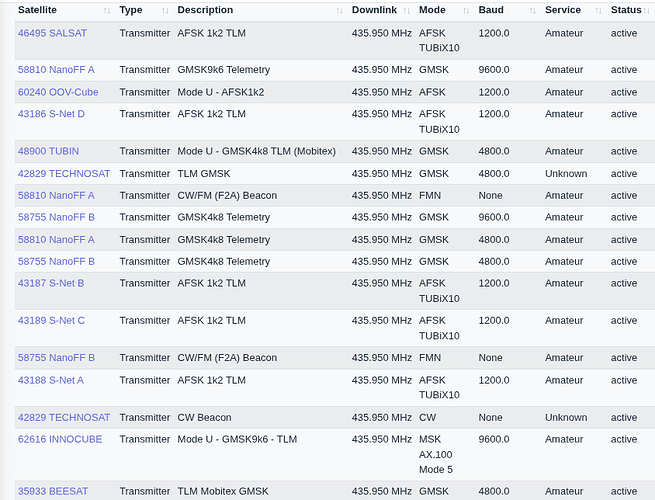Open 58755 NanoFF B in the 9600.0 baud row
Viewport: 655px width, 500px height.
[x=56, y=217]
